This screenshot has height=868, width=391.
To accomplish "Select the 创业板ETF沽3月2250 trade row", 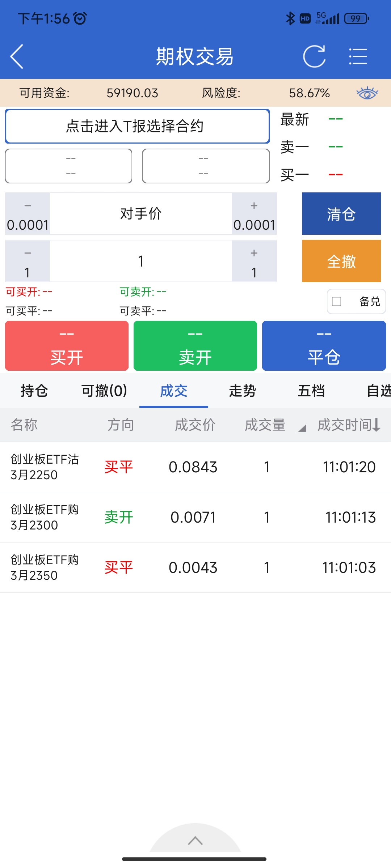I will [x=195, y=467].
